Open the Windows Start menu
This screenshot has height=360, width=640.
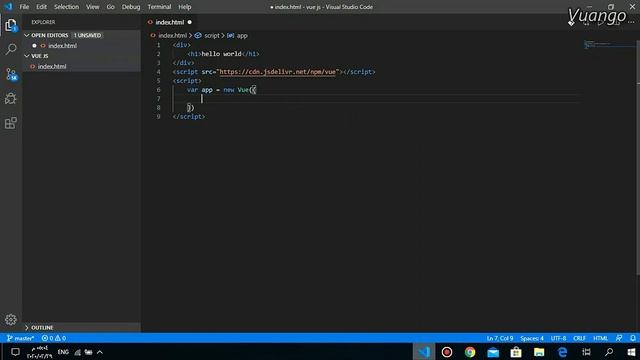pos(631,352)
